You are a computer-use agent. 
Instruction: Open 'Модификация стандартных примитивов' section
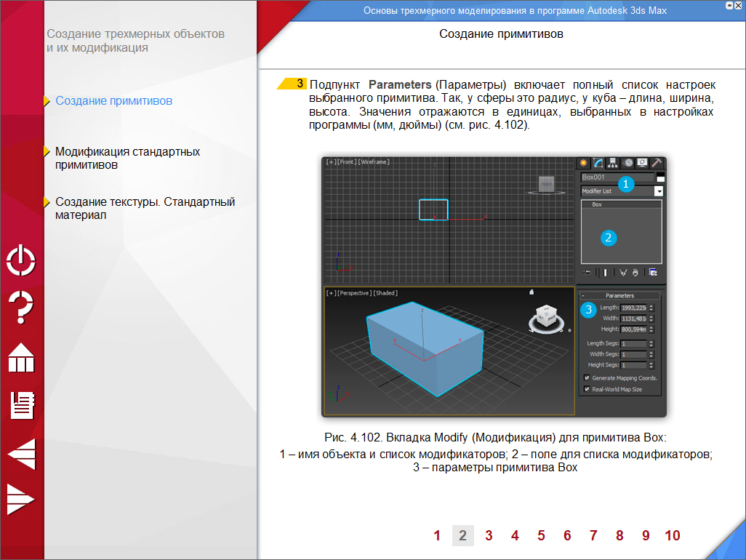coord(127,158)
